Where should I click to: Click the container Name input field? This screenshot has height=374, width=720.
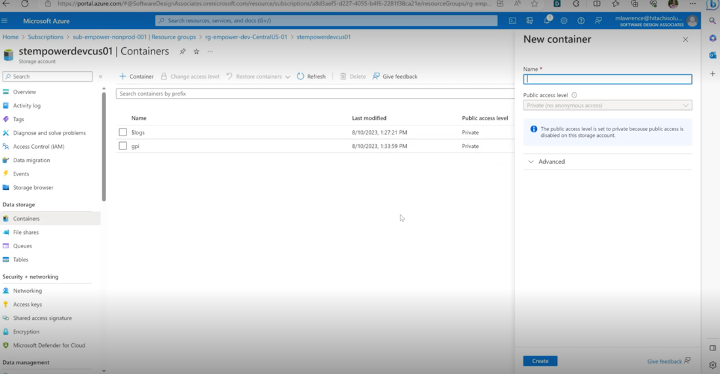[607, 79]
